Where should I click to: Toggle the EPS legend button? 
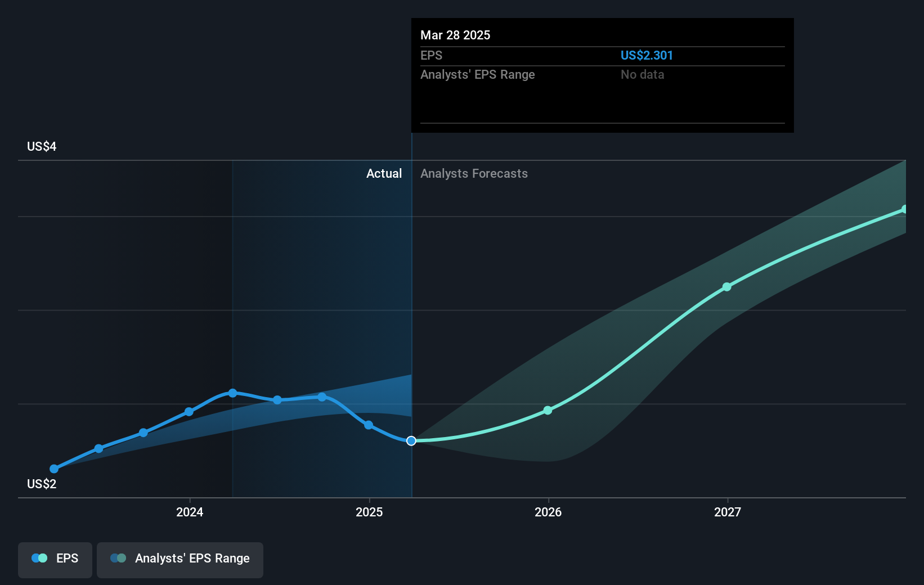55,560
